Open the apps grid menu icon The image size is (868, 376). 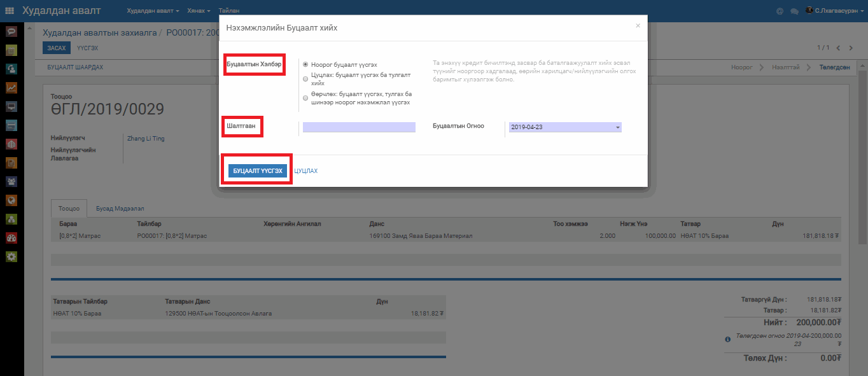[x=10, y=11]
